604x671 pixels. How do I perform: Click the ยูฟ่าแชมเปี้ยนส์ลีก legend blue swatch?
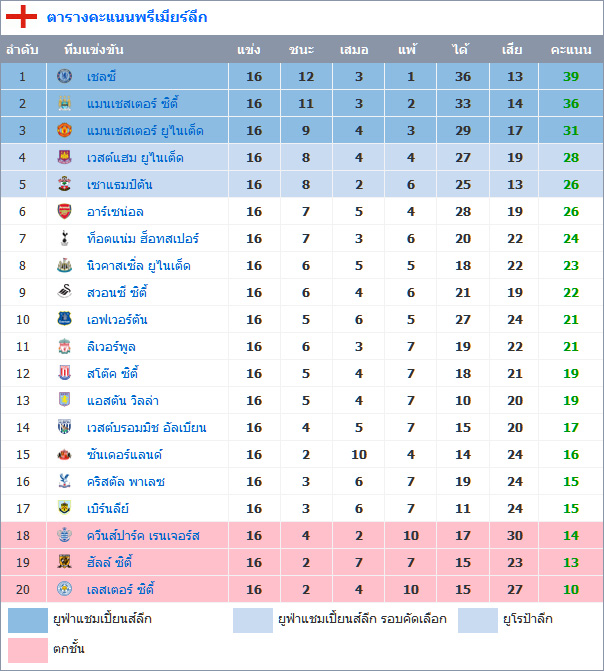click(x=27, y=620)
